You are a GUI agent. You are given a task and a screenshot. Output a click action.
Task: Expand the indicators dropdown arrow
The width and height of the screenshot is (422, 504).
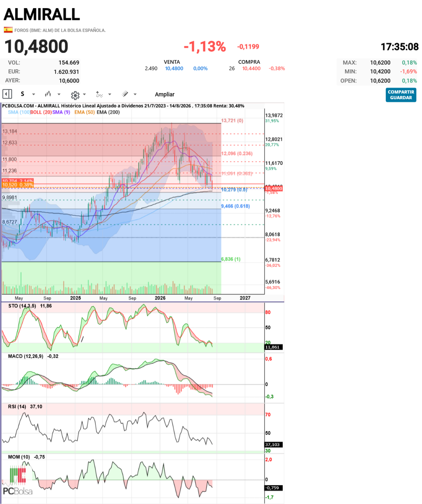[110, 94]
